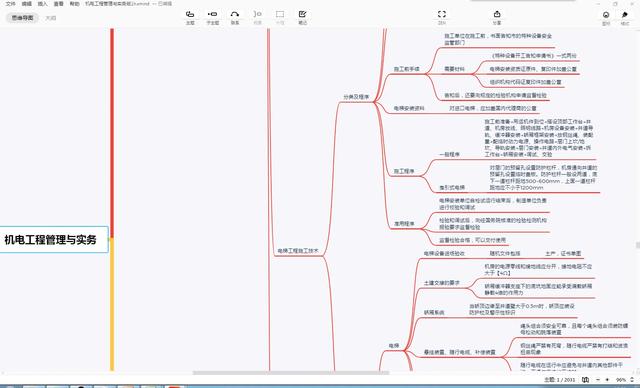The height and width of the screenshot is (388, 640).
Task: Click the map overview icon in status bar
Action: coord(585,379)
